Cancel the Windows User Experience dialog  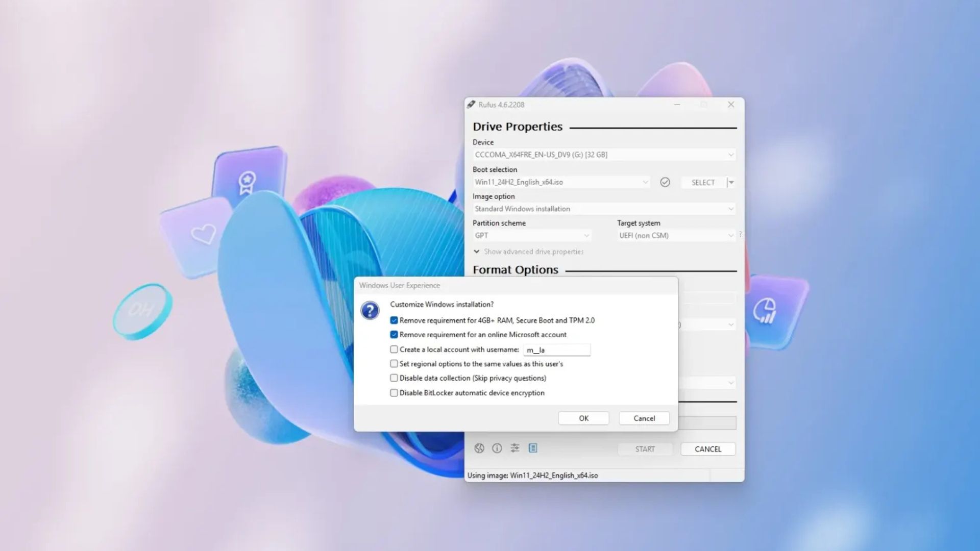(644, 417)
